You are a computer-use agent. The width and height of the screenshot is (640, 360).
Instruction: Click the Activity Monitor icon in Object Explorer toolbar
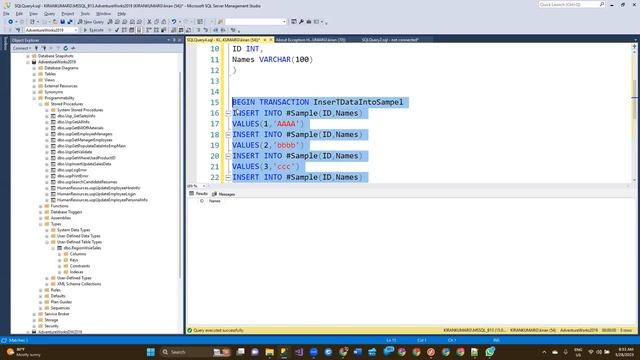tap(73, 48)
